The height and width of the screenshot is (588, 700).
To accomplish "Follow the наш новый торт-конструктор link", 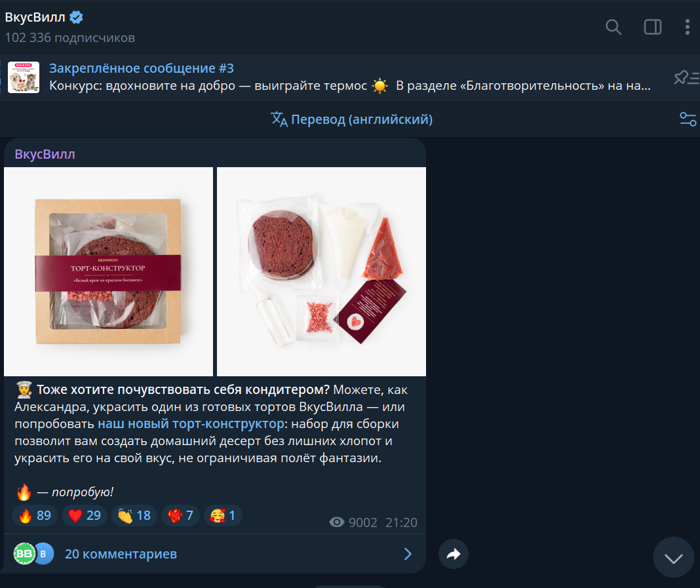I will (191, 424).
